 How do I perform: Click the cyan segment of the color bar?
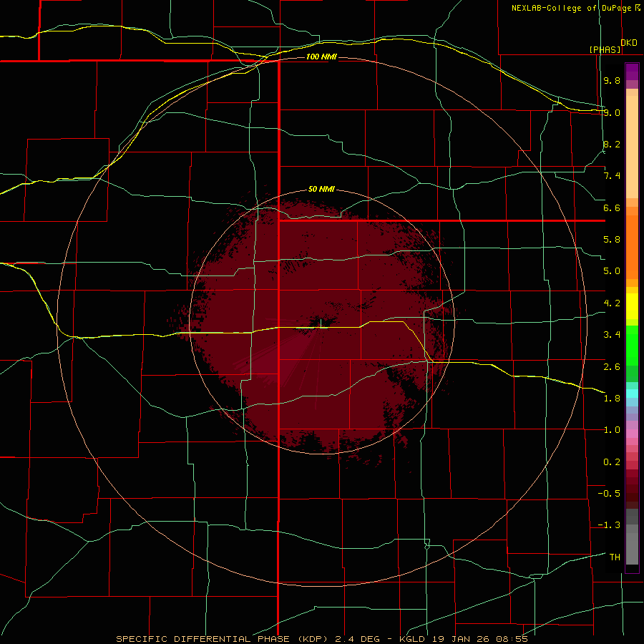(632, 394)
